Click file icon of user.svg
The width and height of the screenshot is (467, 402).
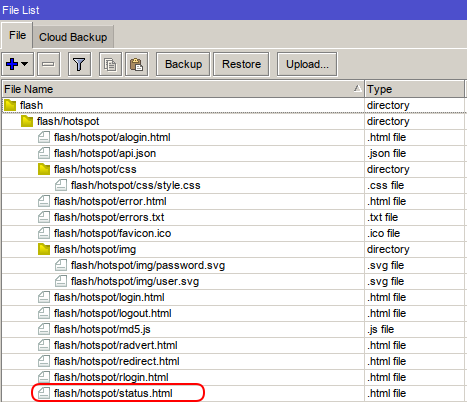point(61,281)
